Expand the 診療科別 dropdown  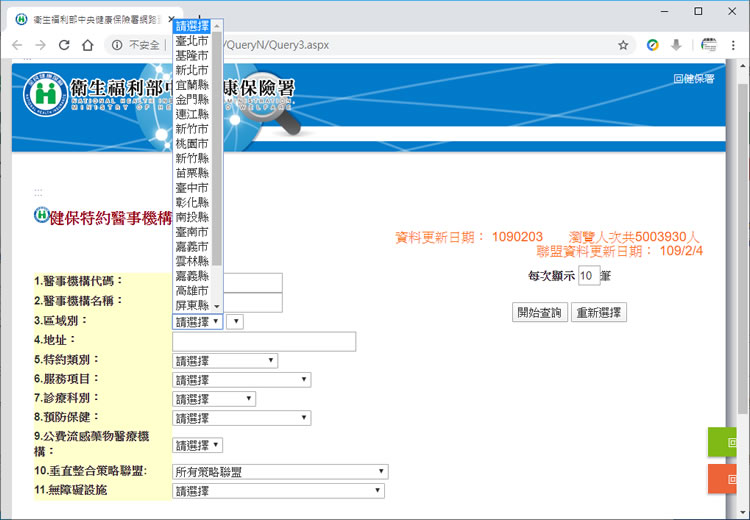(214, 399)
